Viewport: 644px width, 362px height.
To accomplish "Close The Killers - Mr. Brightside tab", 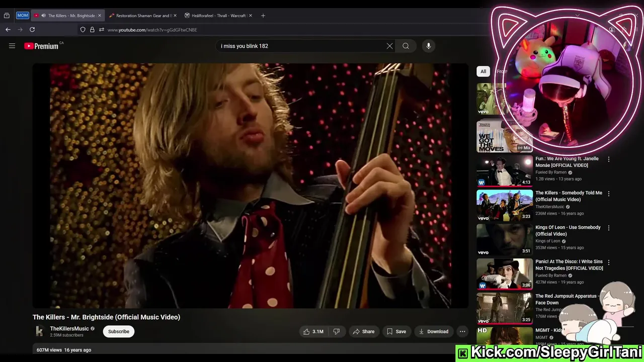I will (99, 16).
